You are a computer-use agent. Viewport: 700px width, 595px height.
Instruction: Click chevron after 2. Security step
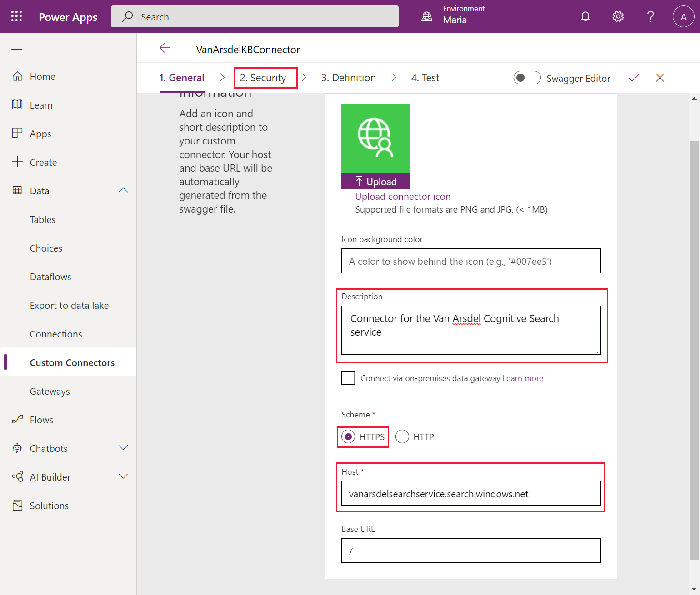304,78
